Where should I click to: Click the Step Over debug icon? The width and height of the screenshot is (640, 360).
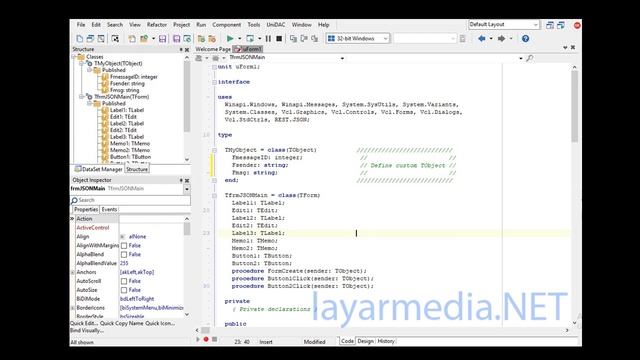[304, 38]
